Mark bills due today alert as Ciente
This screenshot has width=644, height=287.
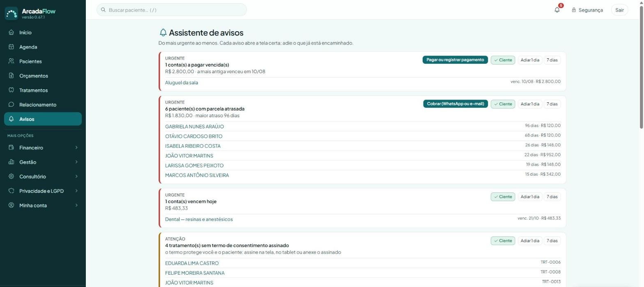coord(503,197)
